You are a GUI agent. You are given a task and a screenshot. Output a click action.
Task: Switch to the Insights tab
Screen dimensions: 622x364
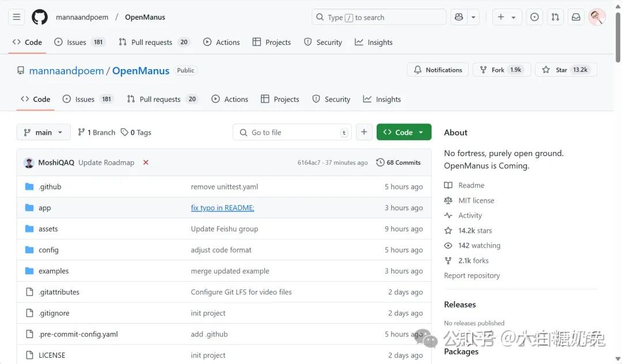[382, 99]
